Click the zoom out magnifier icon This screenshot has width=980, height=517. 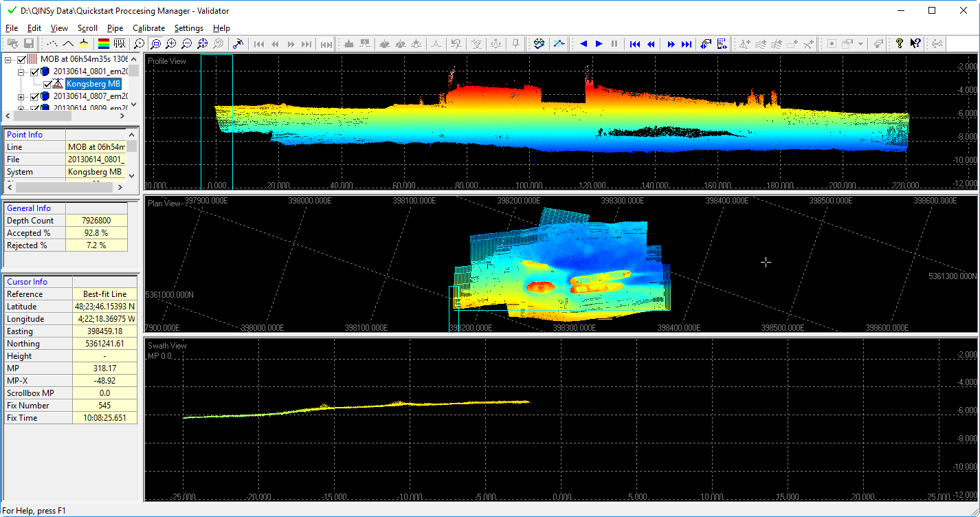[186, 44]
